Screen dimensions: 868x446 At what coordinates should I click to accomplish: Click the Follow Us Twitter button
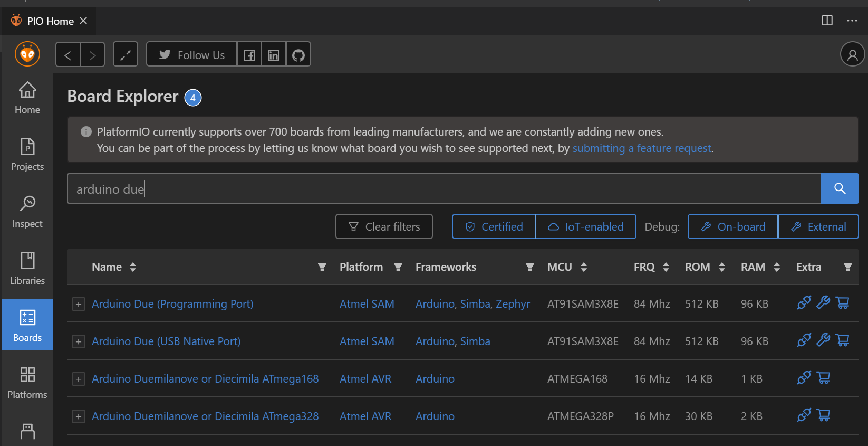(192, 55)
